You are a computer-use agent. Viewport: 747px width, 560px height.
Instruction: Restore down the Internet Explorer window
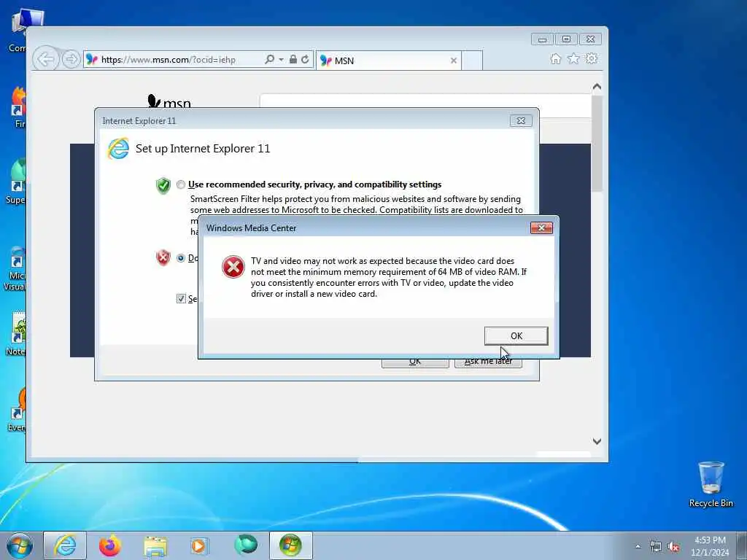point(566,39)
